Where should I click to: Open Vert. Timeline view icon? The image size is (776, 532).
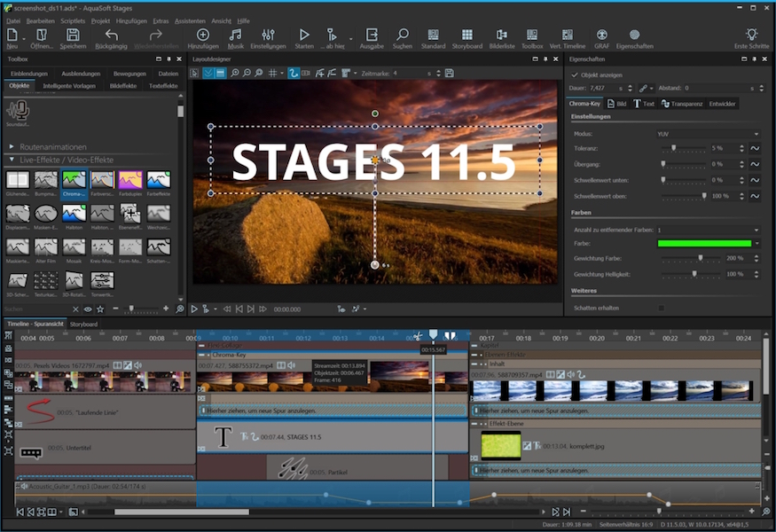[x=568, y=35]
